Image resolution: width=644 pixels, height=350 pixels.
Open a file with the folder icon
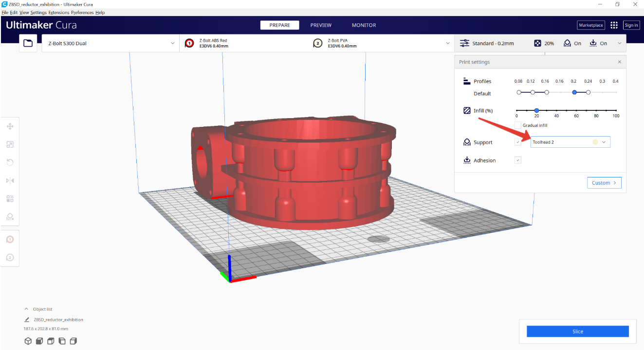click(28, 43)
